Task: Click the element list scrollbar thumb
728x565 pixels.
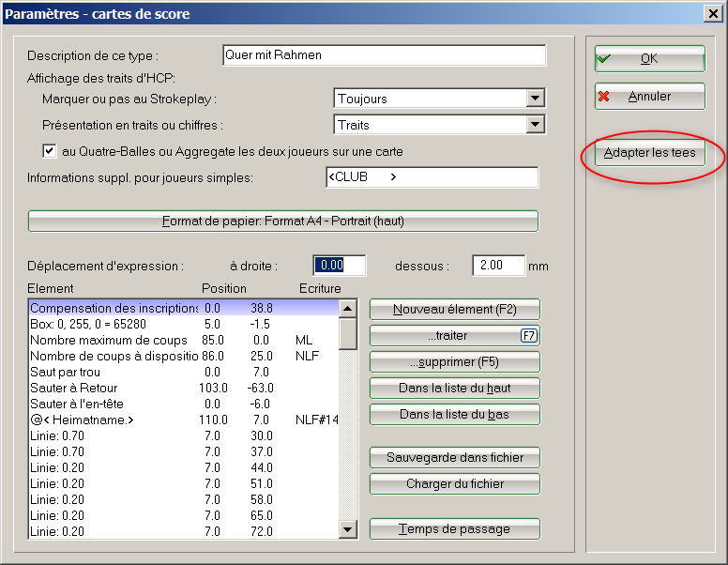Action: pyautogui.click(x=348, y=333)
